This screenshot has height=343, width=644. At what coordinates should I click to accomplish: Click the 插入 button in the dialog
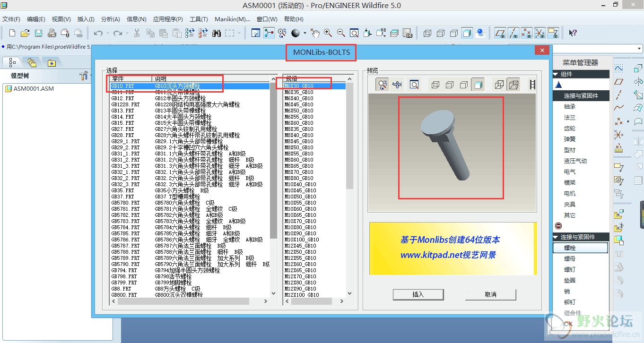pos(418,294)
